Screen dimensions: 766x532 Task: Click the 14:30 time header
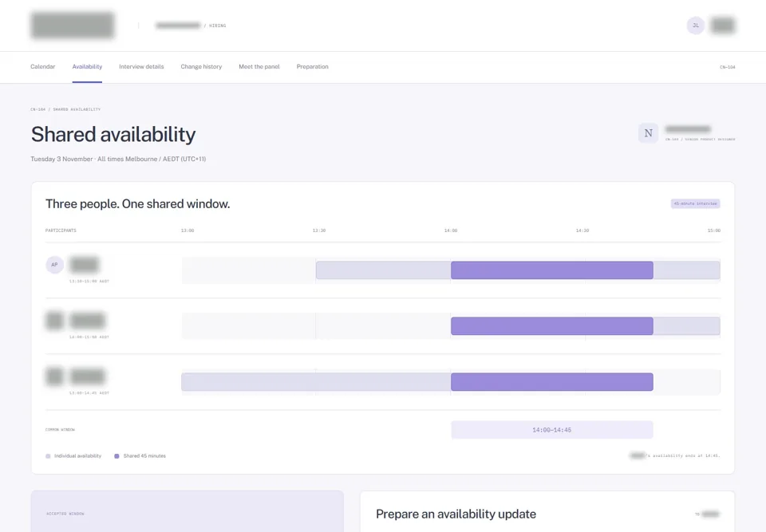(x=582, y=231)
